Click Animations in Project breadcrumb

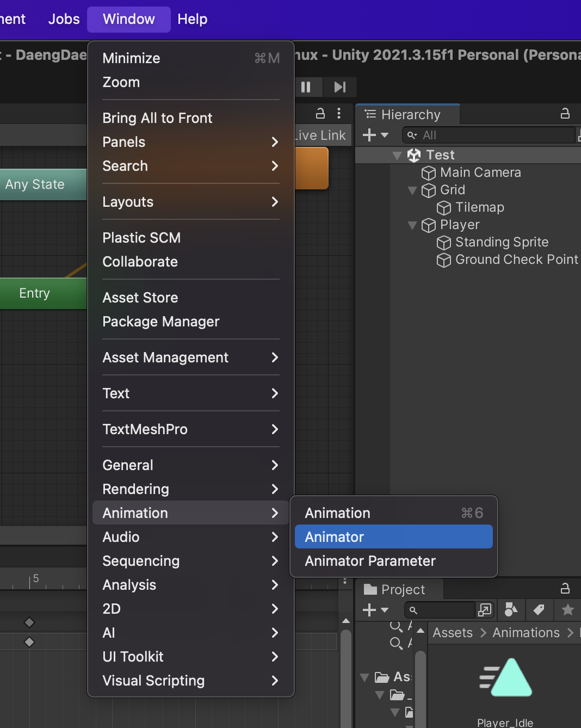[526, 633]
